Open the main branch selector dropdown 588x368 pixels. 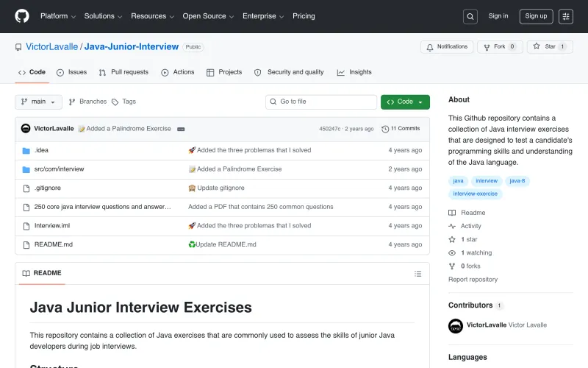(38, 102)
